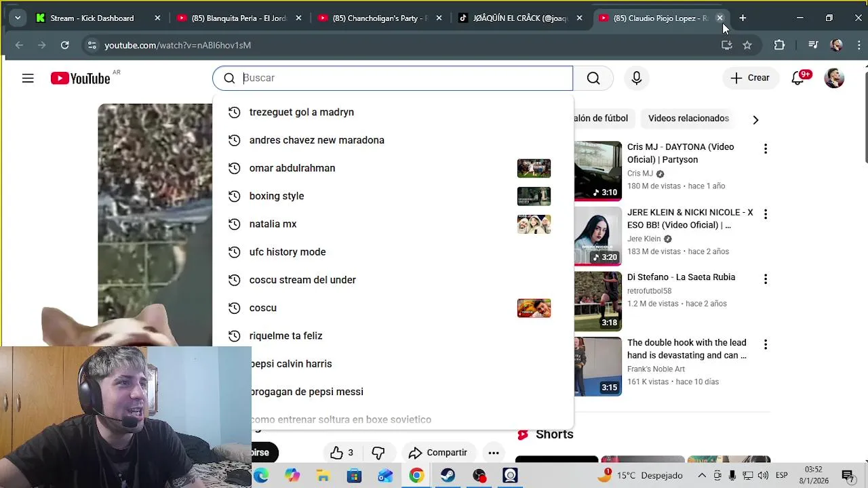The image size is (868, 488).
Task: Open new Chrome tab with plus
Action: tap(743, 18)
